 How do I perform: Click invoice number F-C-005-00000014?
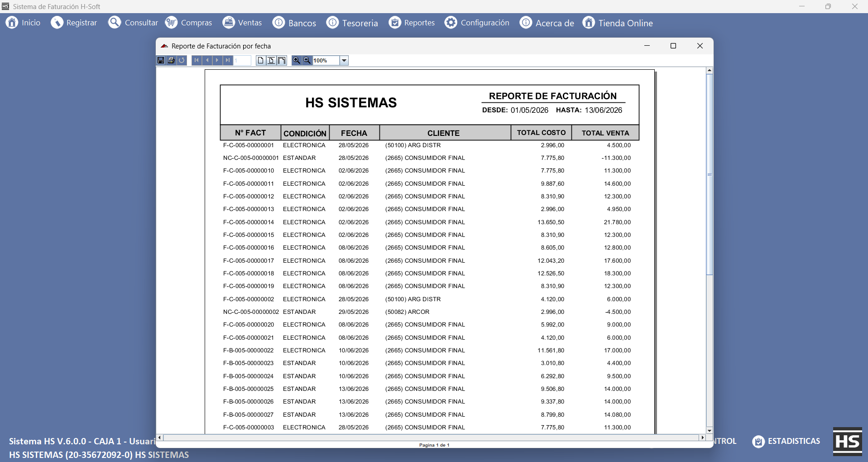click(249, 222)
